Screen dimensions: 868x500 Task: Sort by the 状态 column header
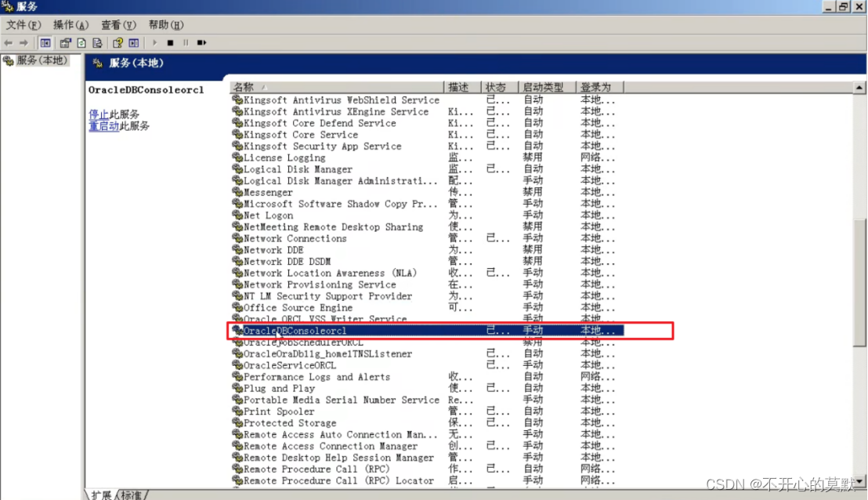coord(499,87)
